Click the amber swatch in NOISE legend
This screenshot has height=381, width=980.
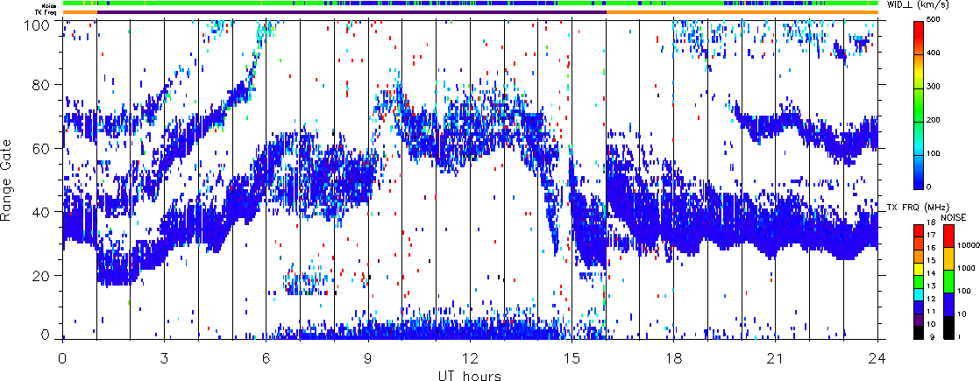point(948,258)
